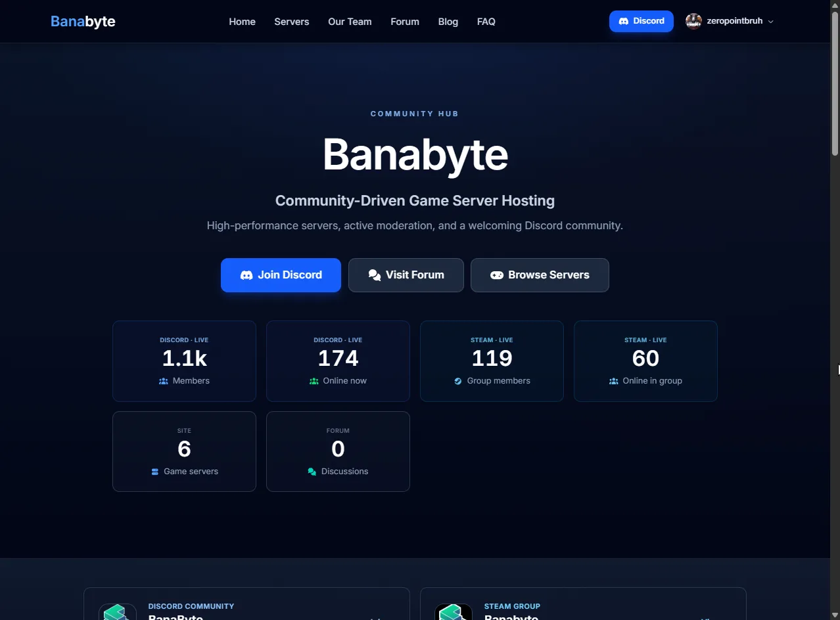The width and height of the screenshot is (840, 620).
Task: Click the DISCORD COMMUNITY card label
Action: 191,606
